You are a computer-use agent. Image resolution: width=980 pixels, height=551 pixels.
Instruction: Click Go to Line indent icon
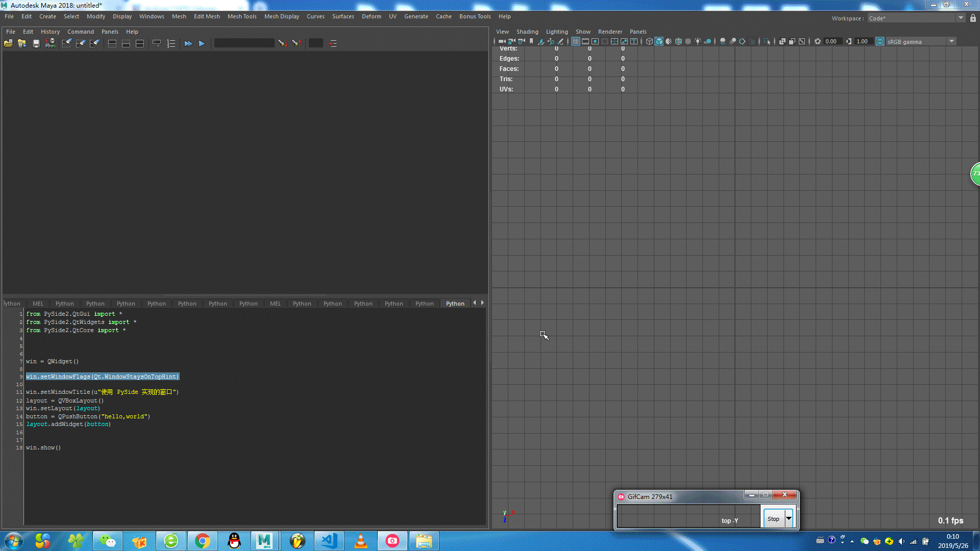pyautogui.click(x=333, y=43)
